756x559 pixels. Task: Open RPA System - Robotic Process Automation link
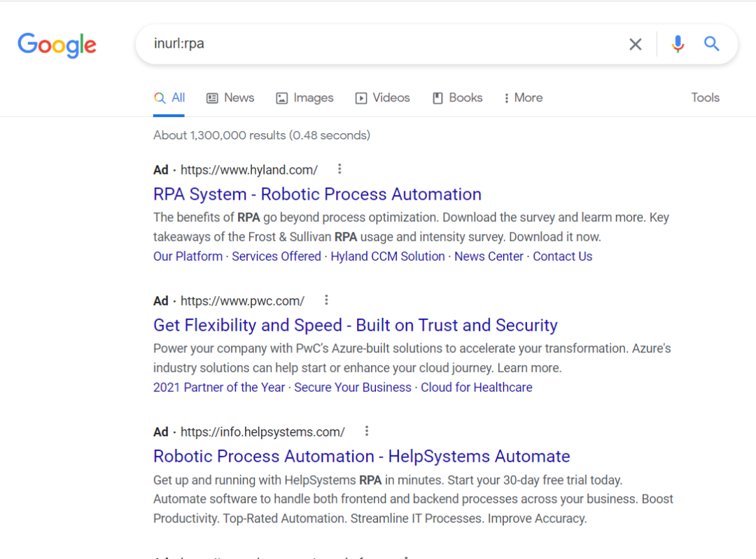coord(317,194)
